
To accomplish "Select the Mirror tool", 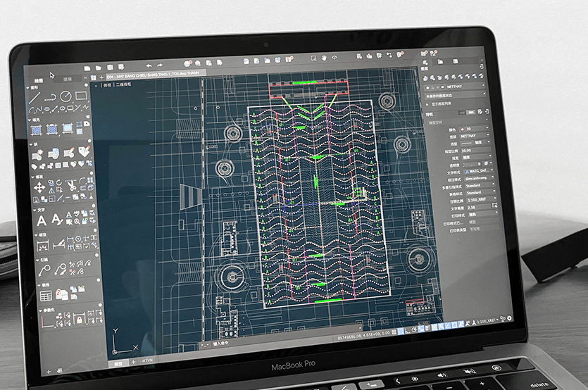I will coord(51,191).
